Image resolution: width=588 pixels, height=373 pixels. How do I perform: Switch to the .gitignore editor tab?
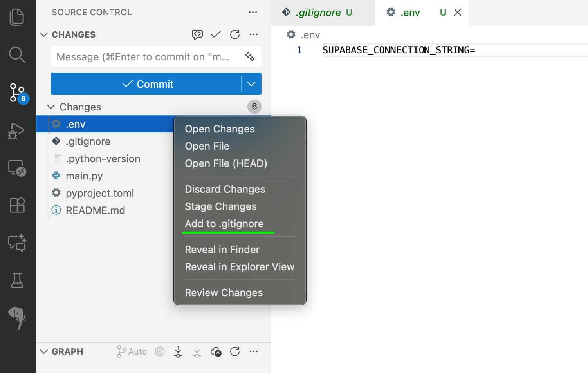click(x=318, y=13)
